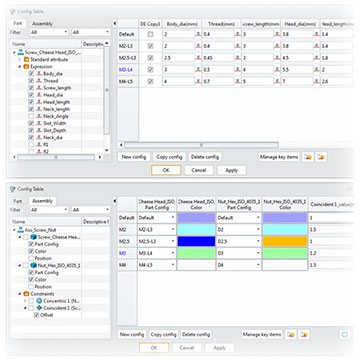This screenshot has width=360, height=360.
Task: Click the Nut_Hex_ISO_4035 component cube icon
Action: click(33, 266)
